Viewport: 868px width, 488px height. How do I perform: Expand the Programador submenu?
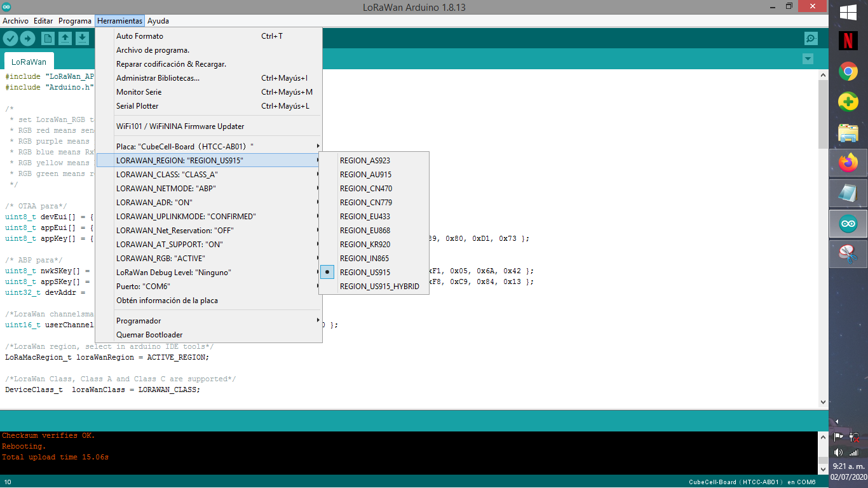point(209,321)
